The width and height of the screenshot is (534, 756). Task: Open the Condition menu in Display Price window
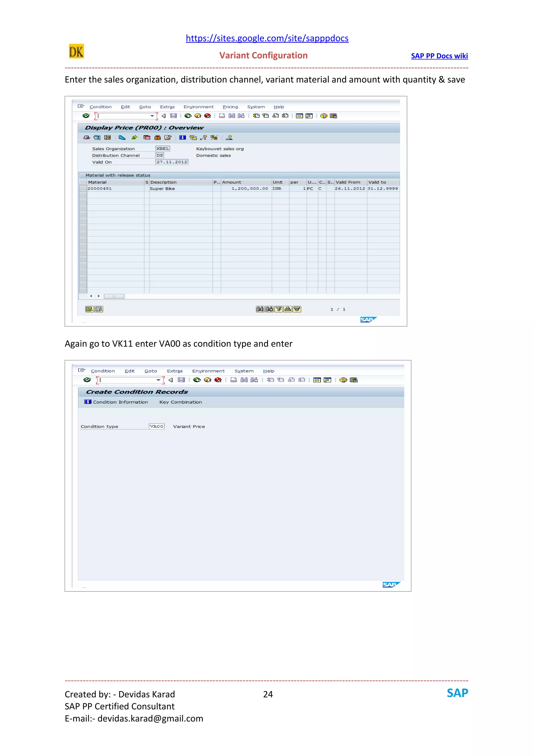click(x=101, y=107)
